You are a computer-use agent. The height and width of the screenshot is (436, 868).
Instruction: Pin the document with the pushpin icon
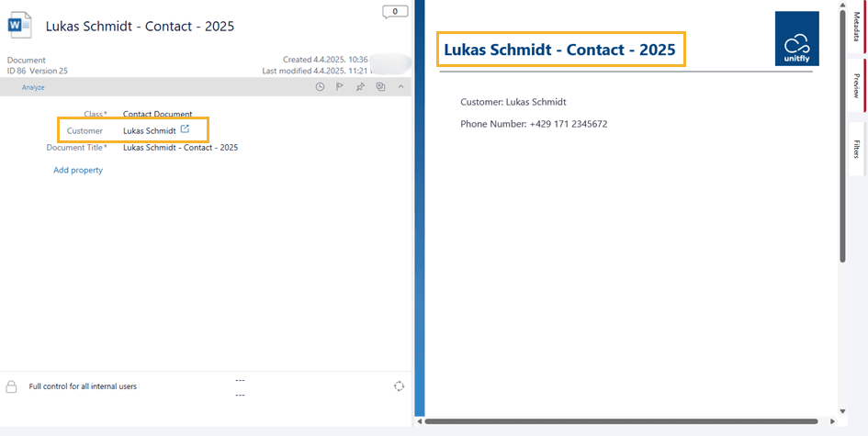[x=360, y=87]
